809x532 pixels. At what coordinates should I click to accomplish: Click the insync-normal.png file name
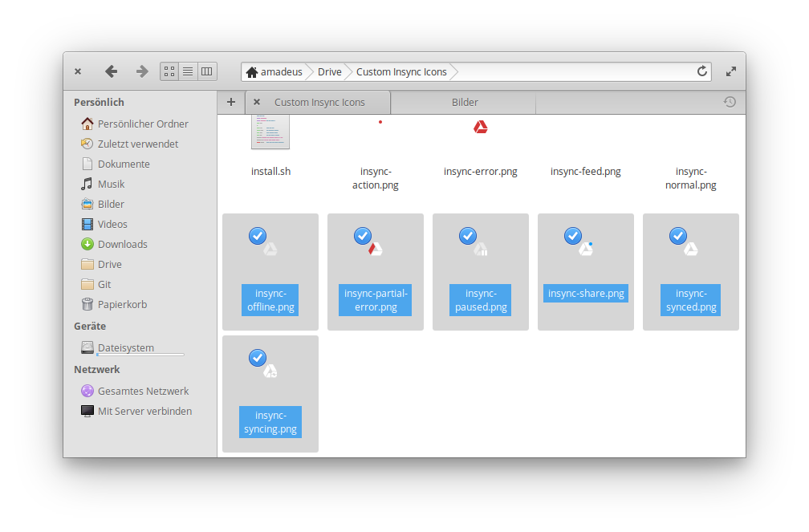[x=691, y=178]
